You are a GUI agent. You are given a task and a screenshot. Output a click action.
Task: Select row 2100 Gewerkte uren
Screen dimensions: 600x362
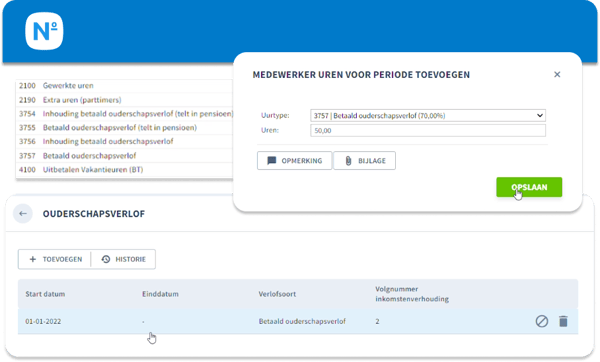click(x=124, y=86)
